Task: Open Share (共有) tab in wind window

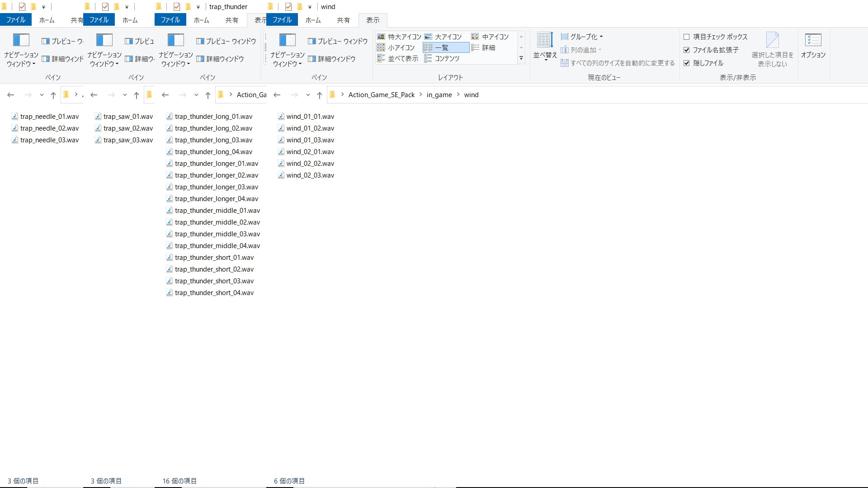Action: click(x=343, y=20)
